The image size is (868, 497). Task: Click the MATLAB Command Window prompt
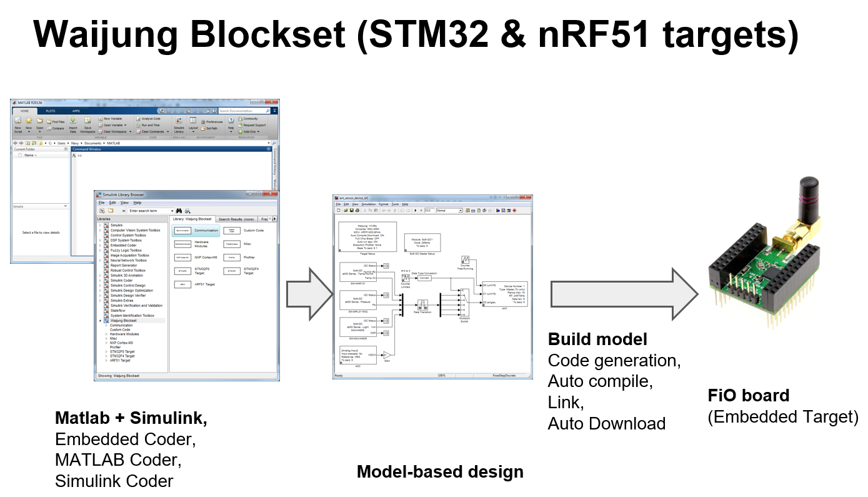coord(79,156)
